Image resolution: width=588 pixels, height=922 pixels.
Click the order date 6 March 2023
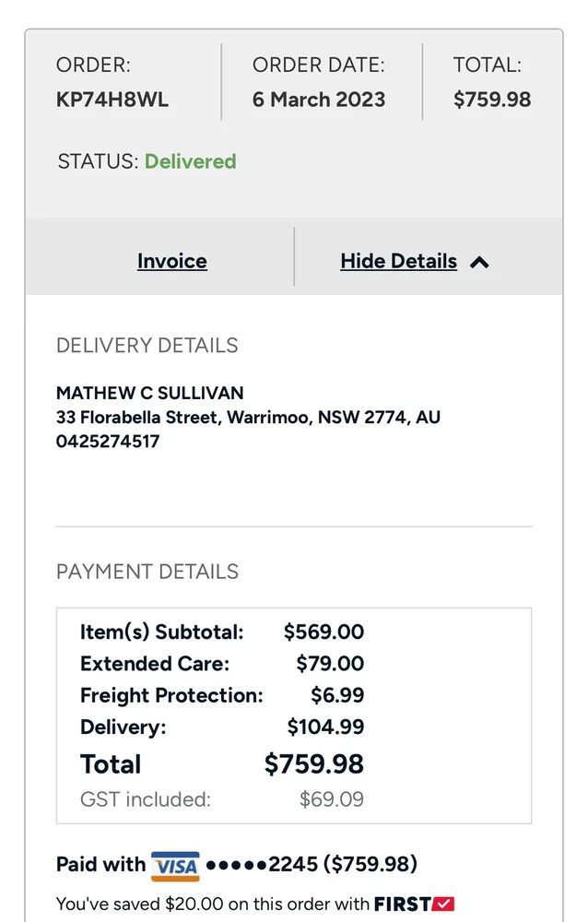pyautogui.click(x=319, y=100)
